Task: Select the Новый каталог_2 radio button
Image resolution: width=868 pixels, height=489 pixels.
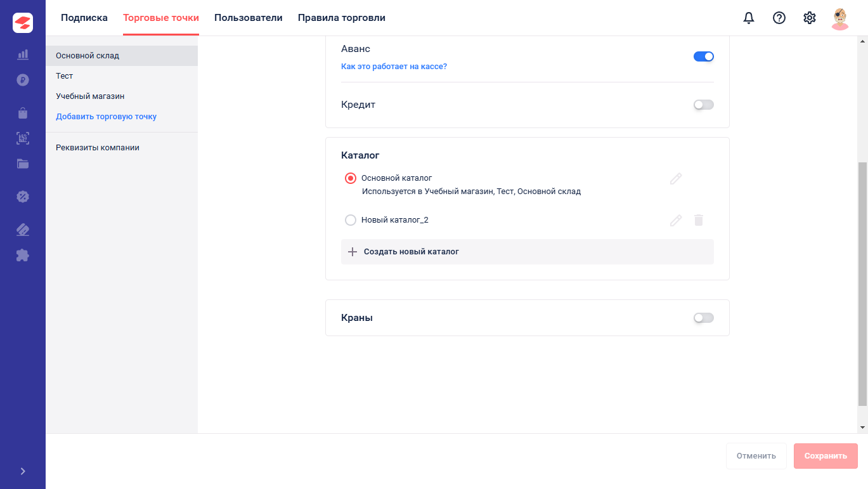Action: 351,220
